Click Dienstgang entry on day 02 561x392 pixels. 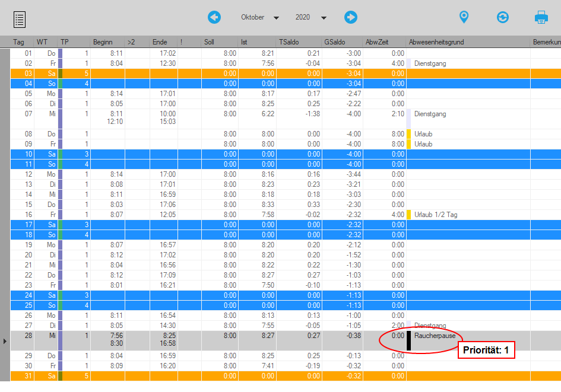pos(430,63)
